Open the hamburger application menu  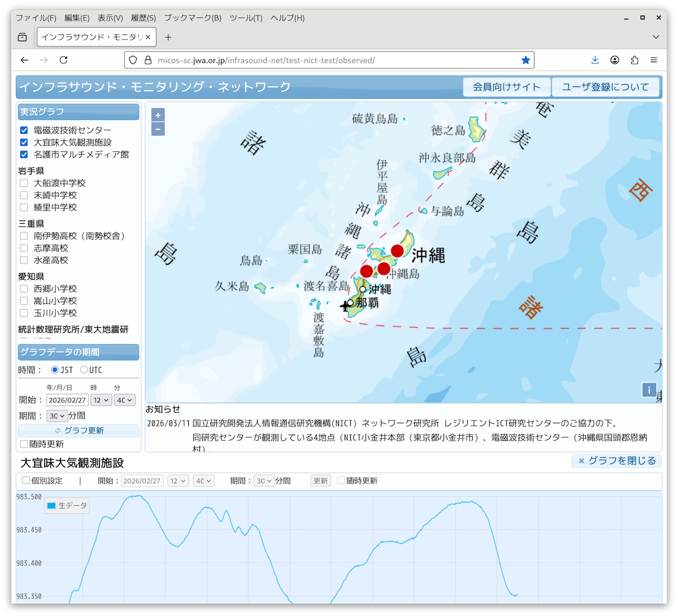654,60
